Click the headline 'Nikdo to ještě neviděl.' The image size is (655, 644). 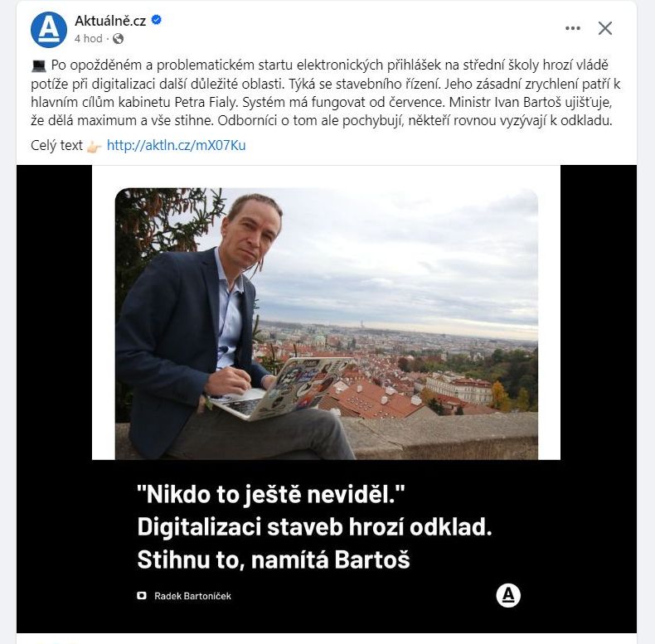point(270,495)
